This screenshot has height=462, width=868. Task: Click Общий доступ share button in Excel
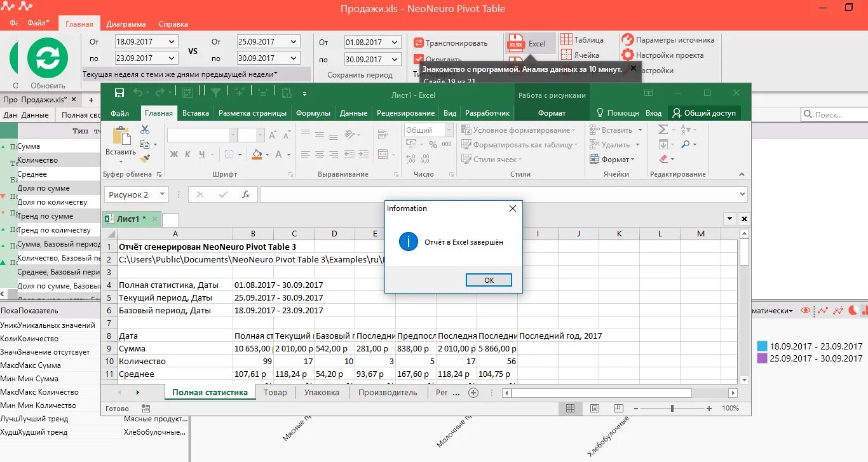pos(704,113)
